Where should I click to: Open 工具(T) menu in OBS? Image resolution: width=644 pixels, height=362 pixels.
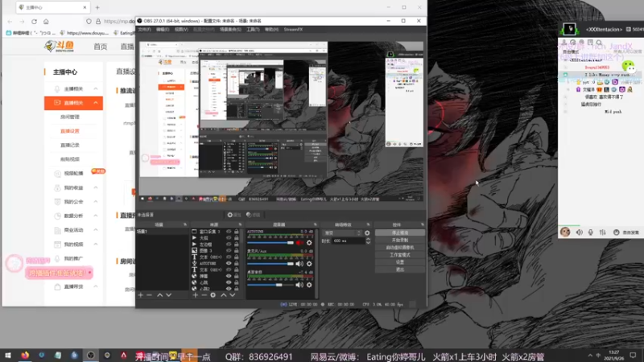pyautogui.click(x=253, y=30)
